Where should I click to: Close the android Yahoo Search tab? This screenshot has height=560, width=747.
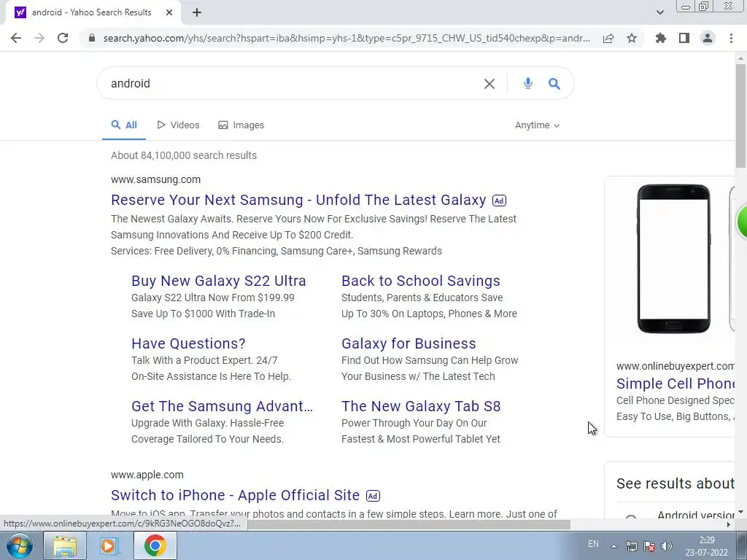[169, 12]
